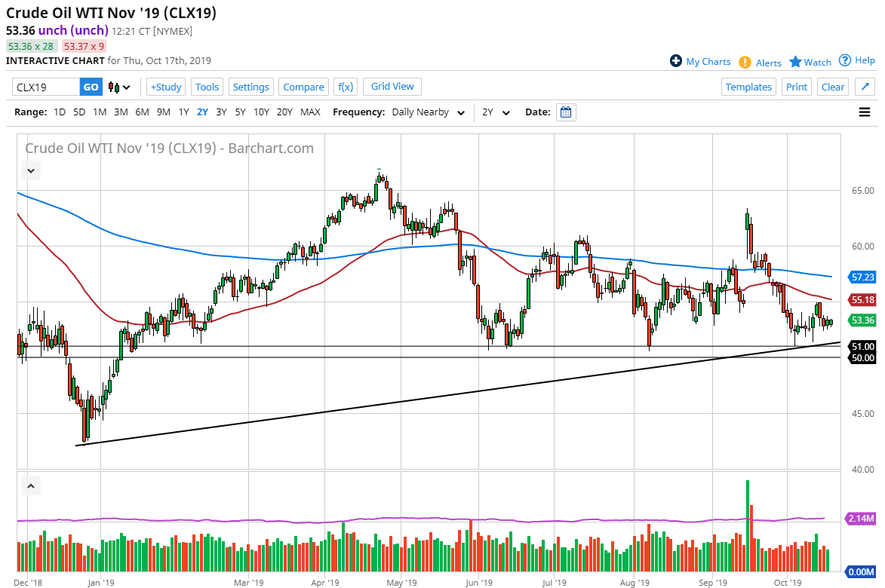885x588 pixels.
Task: Enable Grid View mode
Action: click(392, 86)
